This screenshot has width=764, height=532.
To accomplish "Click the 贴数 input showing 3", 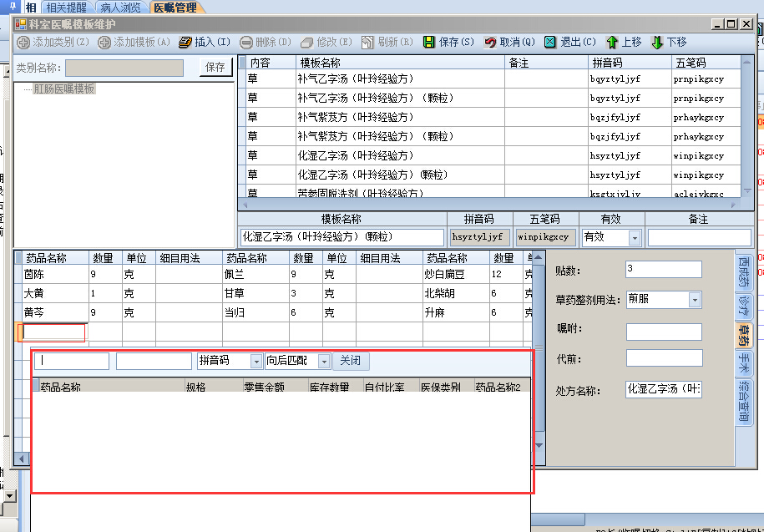I will pyautogui.click(x=664, y=269).
